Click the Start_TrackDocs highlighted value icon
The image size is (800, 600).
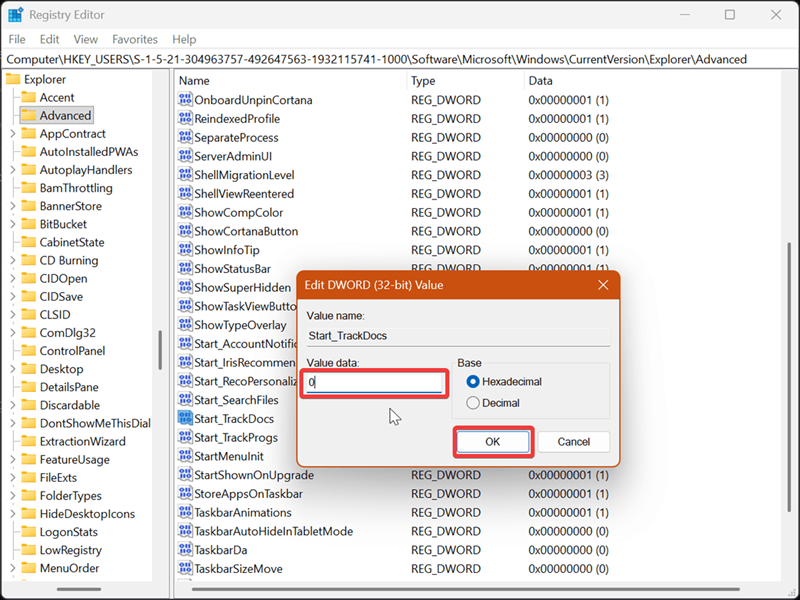coord(185,418)
